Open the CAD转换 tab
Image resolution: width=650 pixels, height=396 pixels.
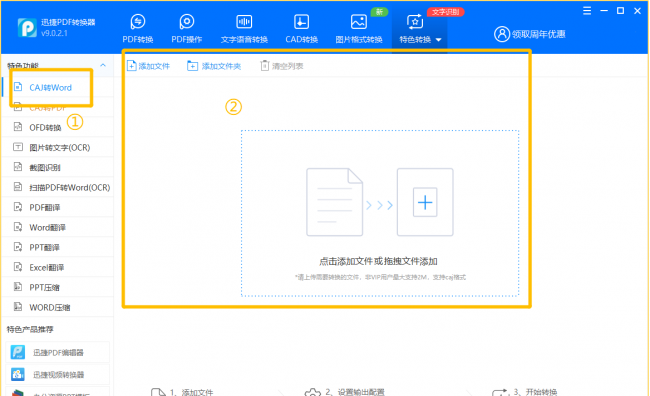coord(301,28)
